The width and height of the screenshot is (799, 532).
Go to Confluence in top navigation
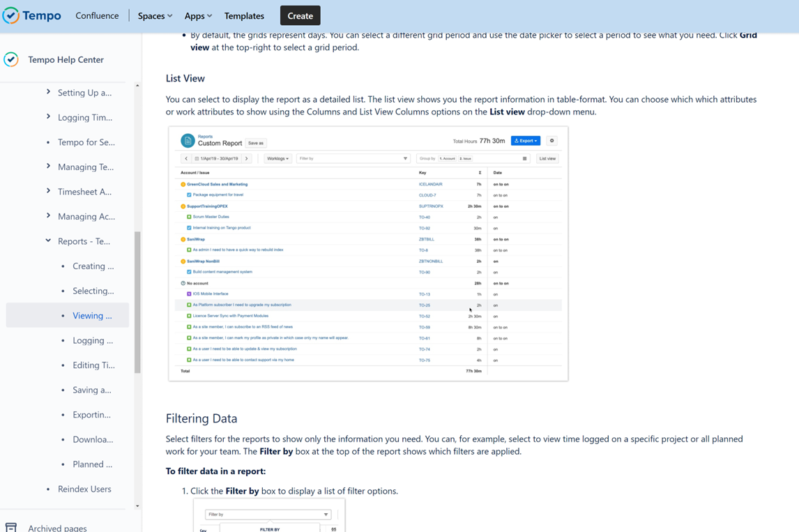97,16
